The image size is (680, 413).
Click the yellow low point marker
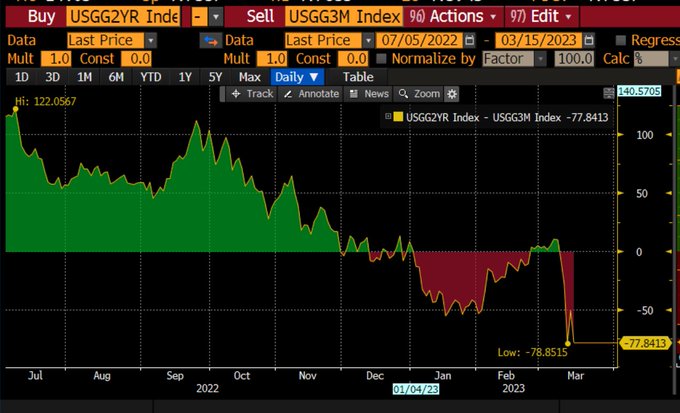coord(568,344)
